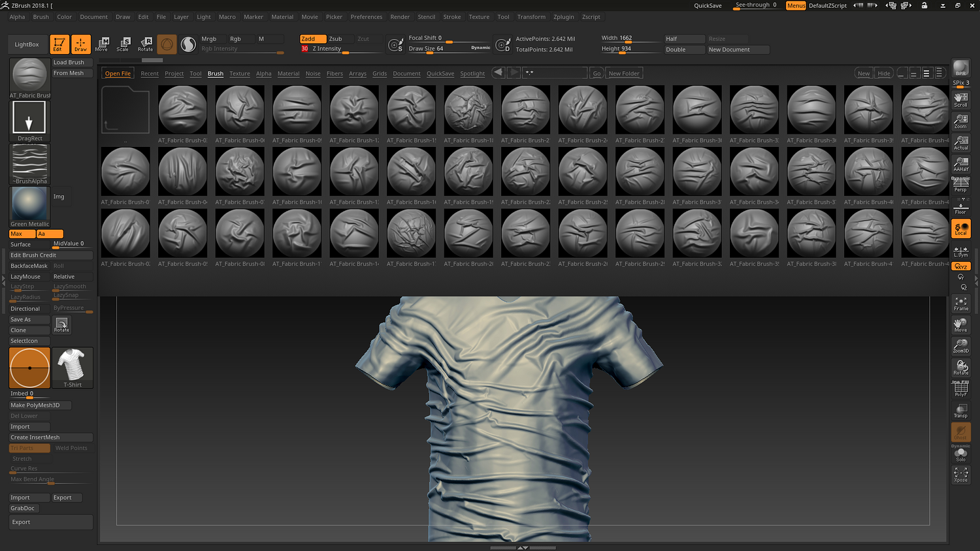Toggle Mrgb painting mode
The image size is (980, 551).
(x=212, y=39)
